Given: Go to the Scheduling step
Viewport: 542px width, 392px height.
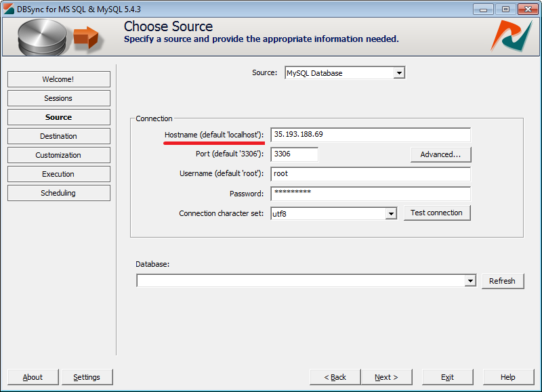Looking at the screenshot, I should [59, 193].
